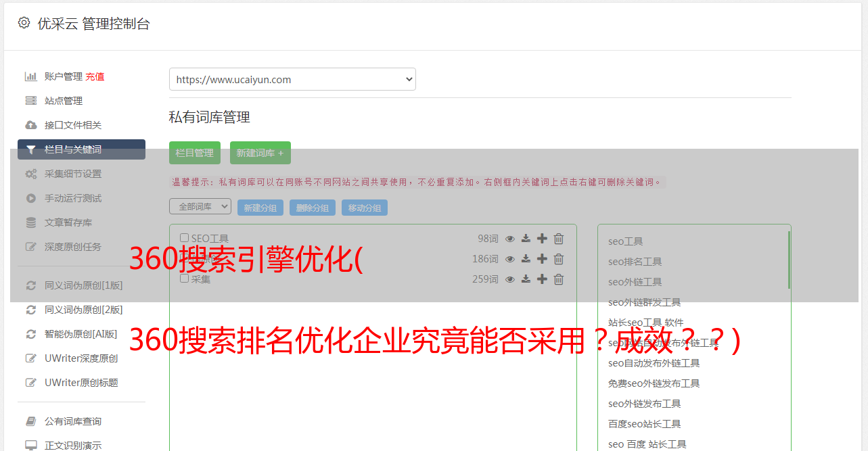Select the keyword 免费seo外链发布工具
The width and height of the screenshot is (868, 451).
point(654,383)
